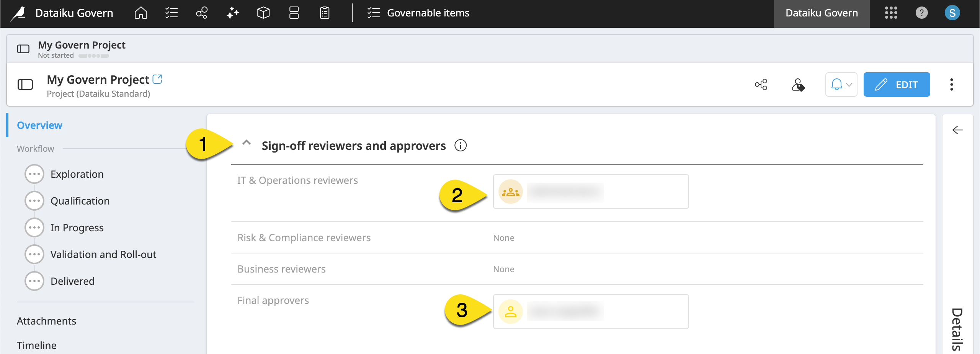Click the Workflow section heading
980x354 pixels.
tap(35, 149)
